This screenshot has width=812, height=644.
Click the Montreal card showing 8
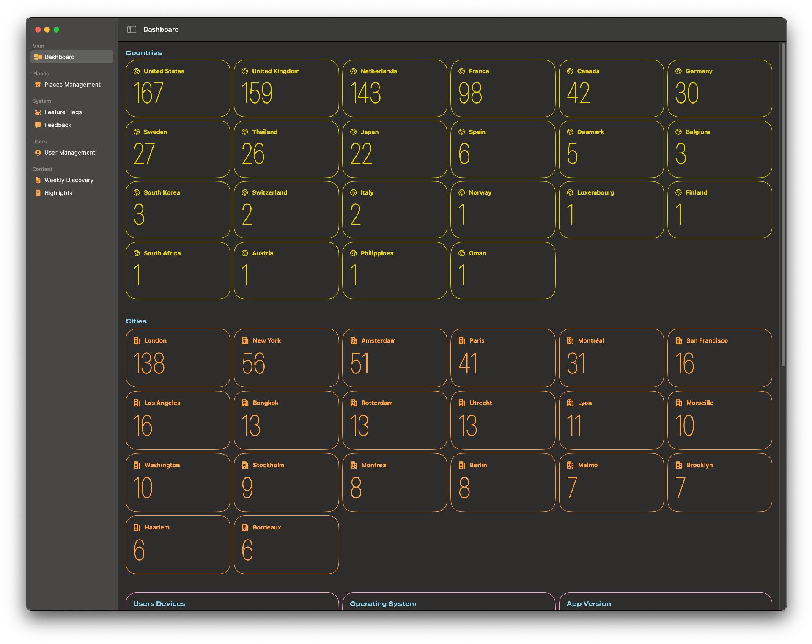coord(395,482)
